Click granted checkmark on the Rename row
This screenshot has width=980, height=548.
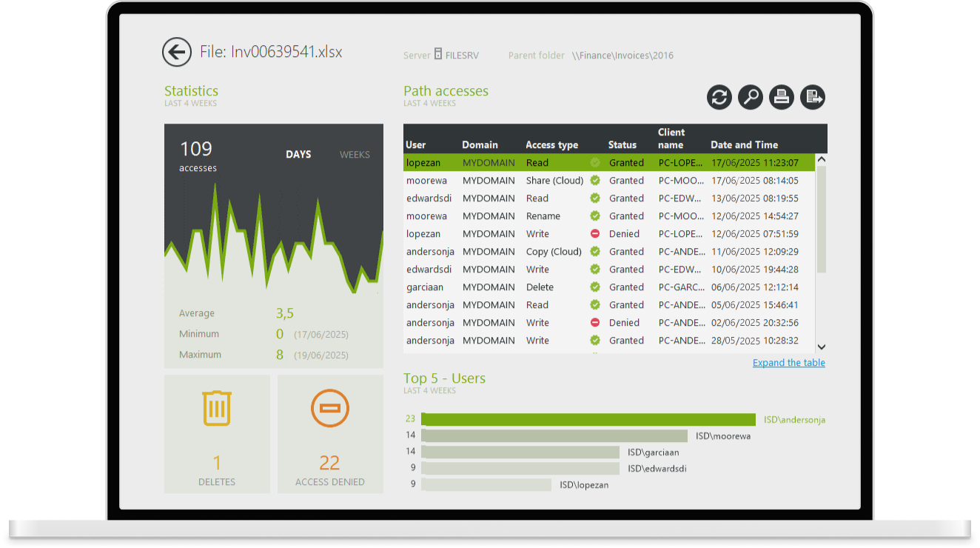point(595,216)
